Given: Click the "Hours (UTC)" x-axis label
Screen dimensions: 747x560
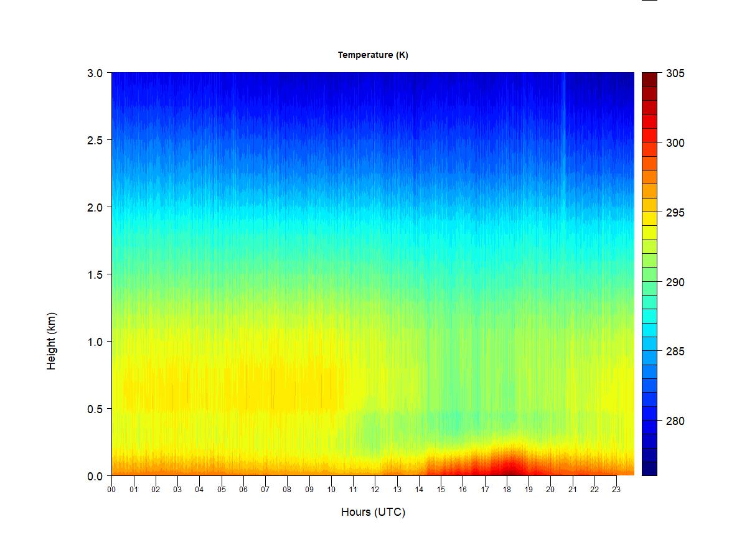Looking at the screenshot, I should (373, 512).
